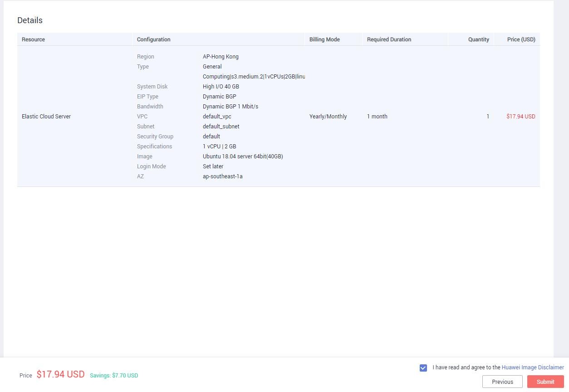Click the Savings: $7.70 USD text
This screenshot has width=569, height=392.
[114, 375]
